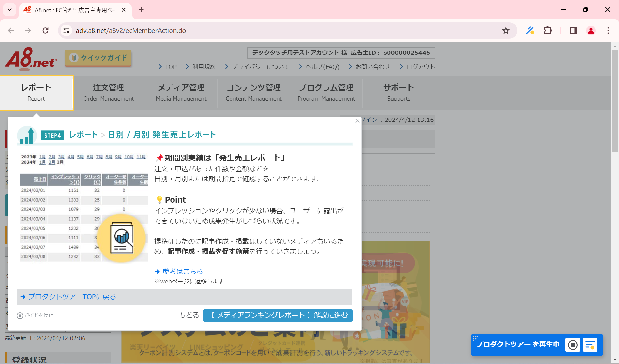
Task: Open the クイックガイド quick guide
Action: click(98, 58)
